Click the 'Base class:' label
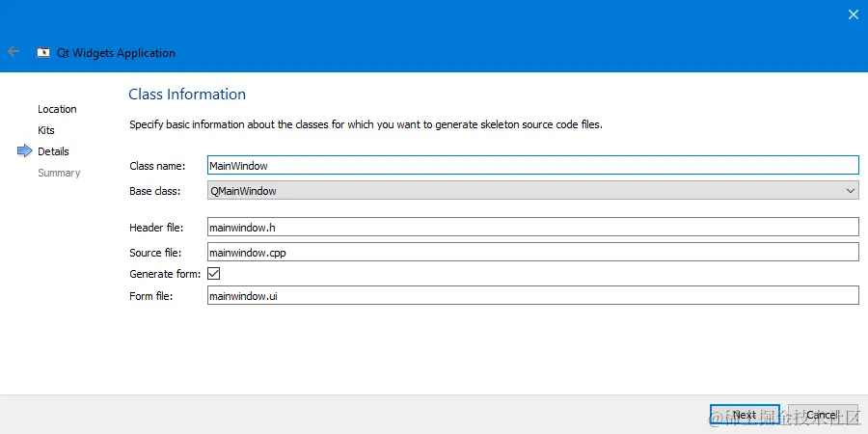868x434 pixels. 155,192
